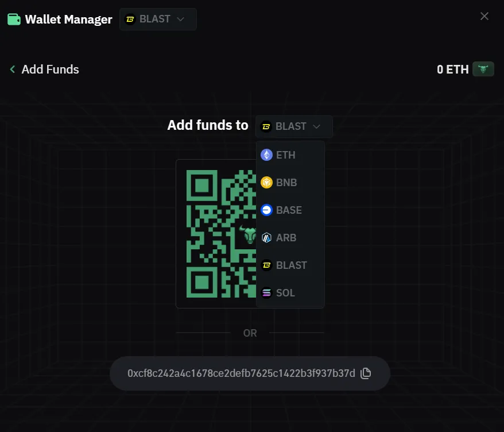The image size is (504, 432).
Task: Select ARB from the network list
Action: click(x=290, y=238)
